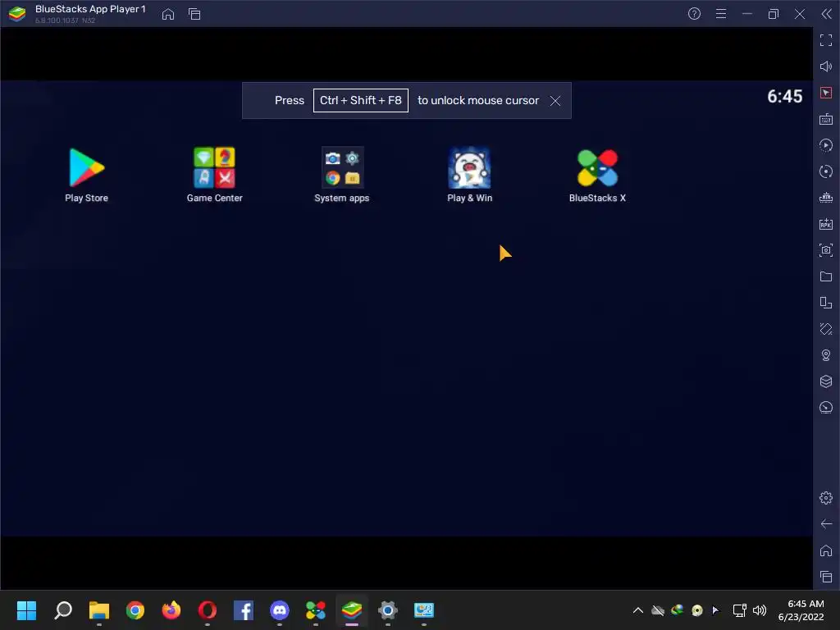Toggle eco mode gauge icon in sidebar

point(826,408)
